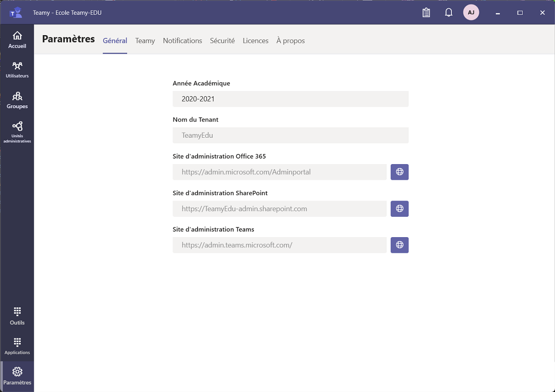
Task: Open Groupes section in sidebar
Action: pos(17,100)
